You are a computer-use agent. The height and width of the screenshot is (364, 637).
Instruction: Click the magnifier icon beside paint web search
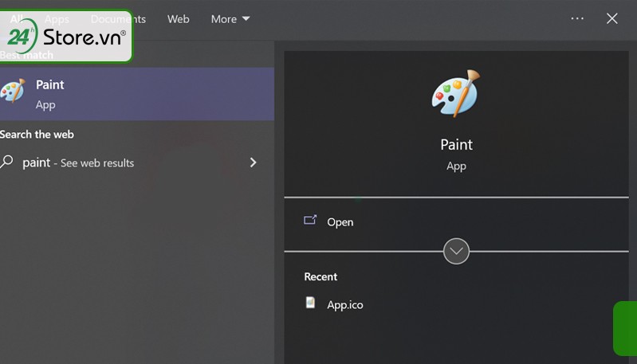(x=6, y=162)
